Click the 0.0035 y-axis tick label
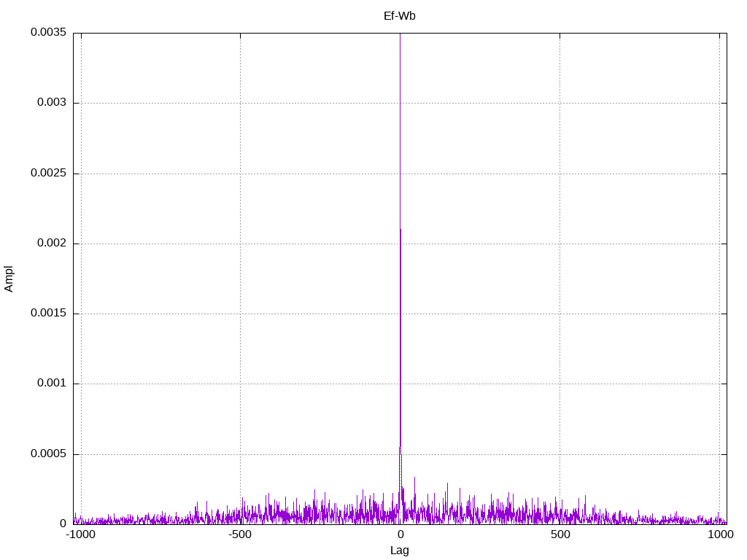 [49, 32]
